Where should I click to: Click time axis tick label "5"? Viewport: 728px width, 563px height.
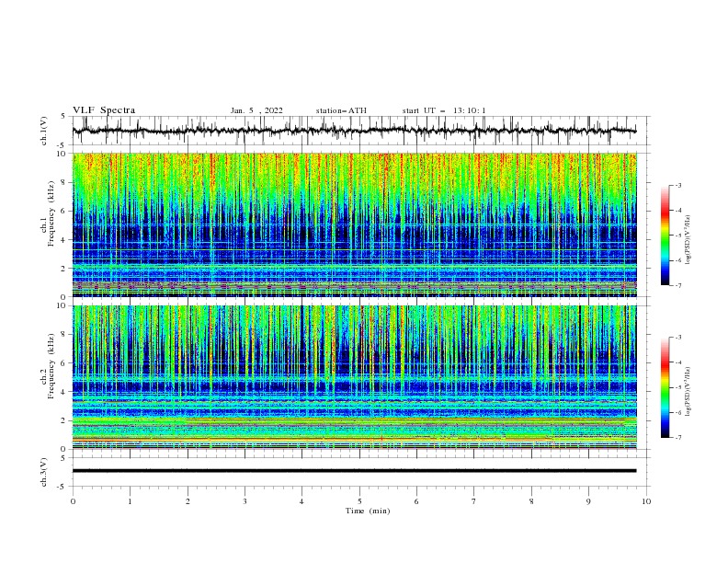359,501
